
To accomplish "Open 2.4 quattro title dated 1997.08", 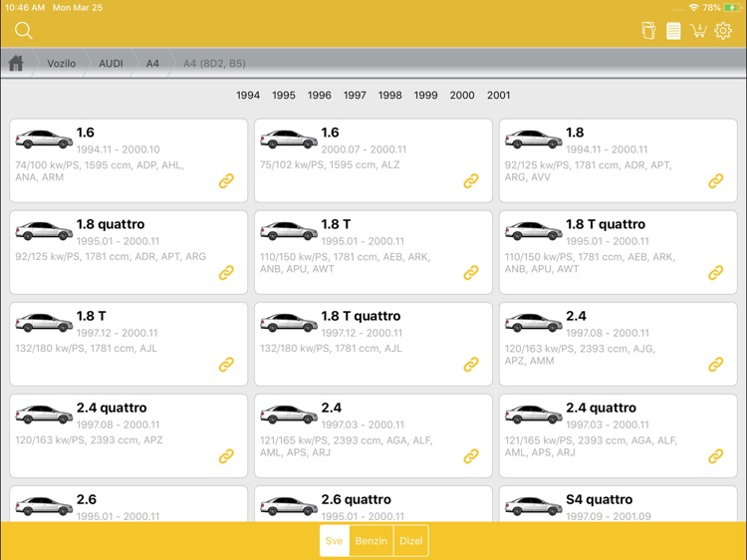I will pyautogui.click(x=112, y=408).
